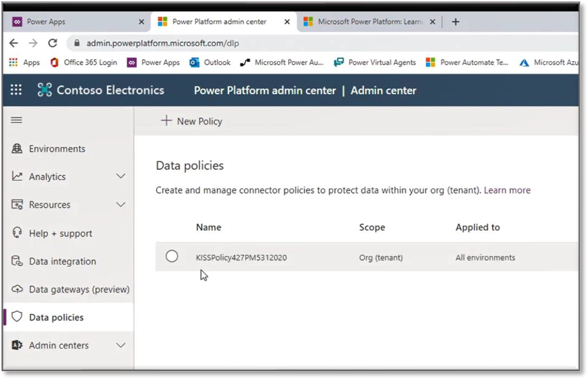Close the Power Apps browser tab

[141, 22]
